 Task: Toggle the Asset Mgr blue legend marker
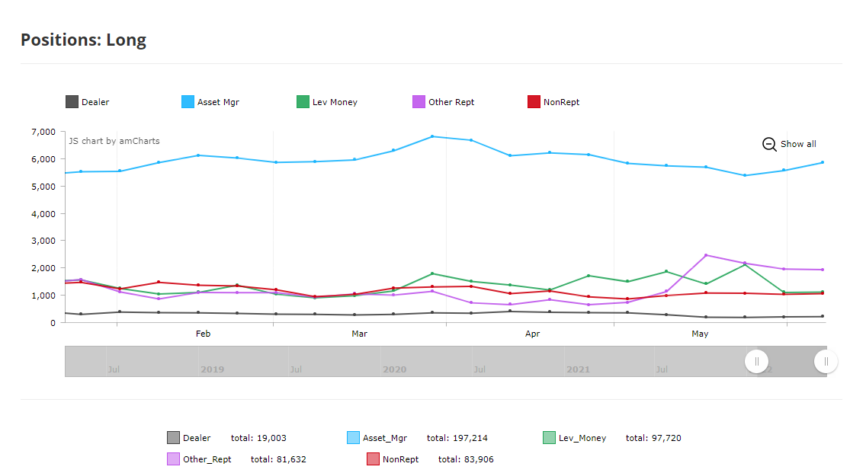188,102
